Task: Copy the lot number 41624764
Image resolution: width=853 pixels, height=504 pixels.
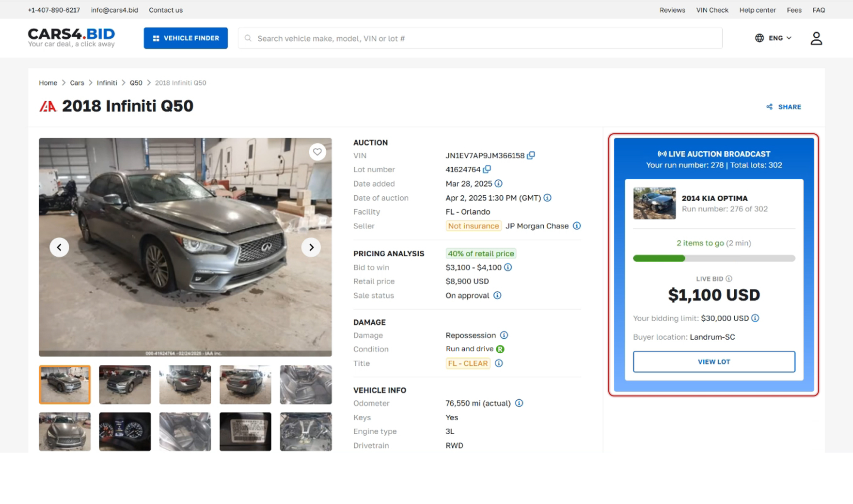Action: click(487, 169)
